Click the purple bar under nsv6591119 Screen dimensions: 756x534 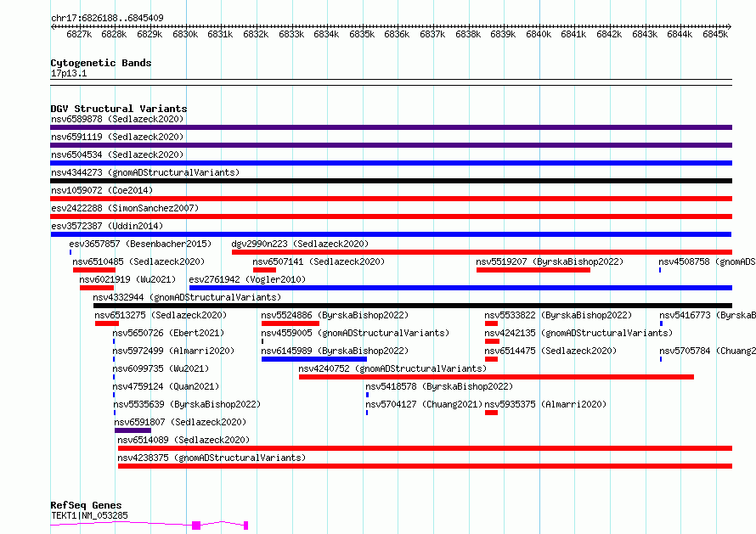pos(391,145)
